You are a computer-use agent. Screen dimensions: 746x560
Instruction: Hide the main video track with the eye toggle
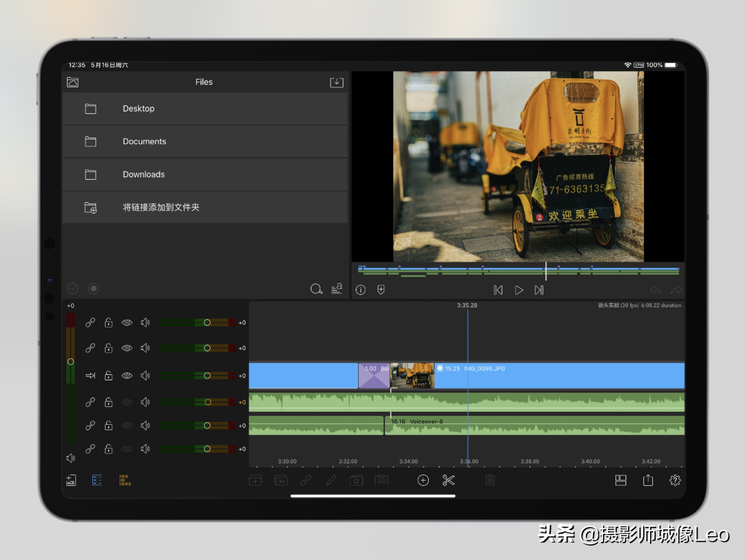pyautogui.click(x=127, y=375)
